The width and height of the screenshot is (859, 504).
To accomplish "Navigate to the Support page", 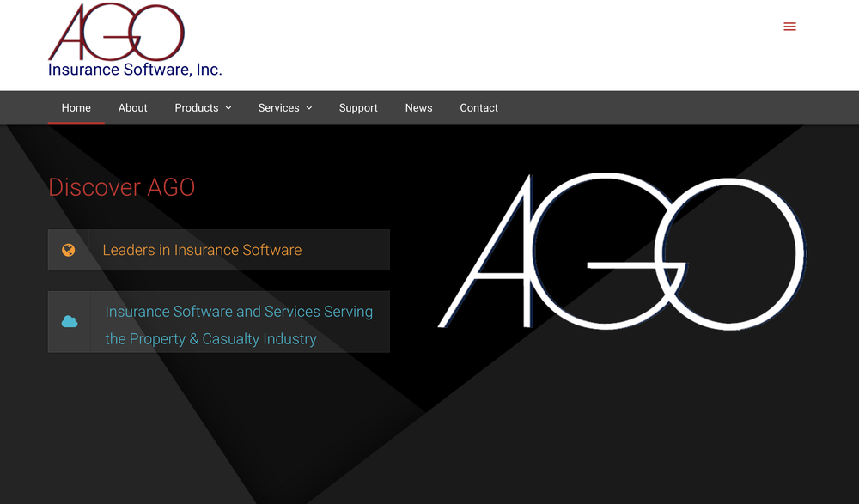I will (x=358, y=107).
